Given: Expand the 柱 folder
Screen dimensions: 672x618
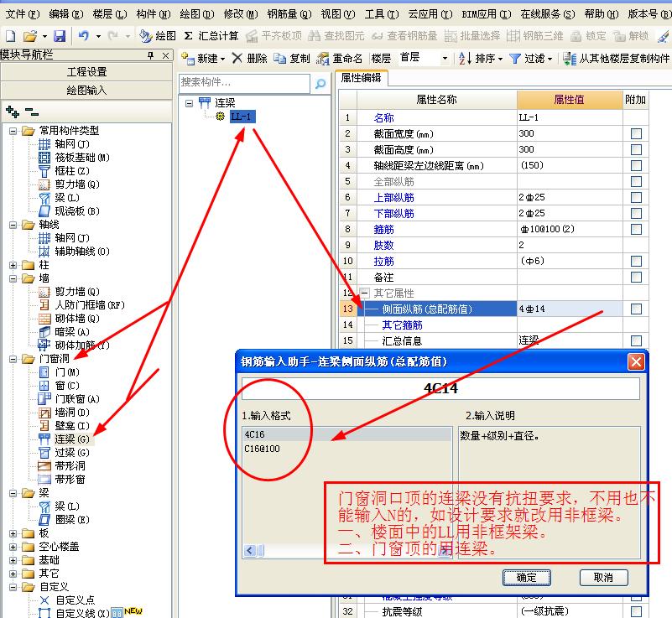Looking at the screenshot, I should (13, 265).
